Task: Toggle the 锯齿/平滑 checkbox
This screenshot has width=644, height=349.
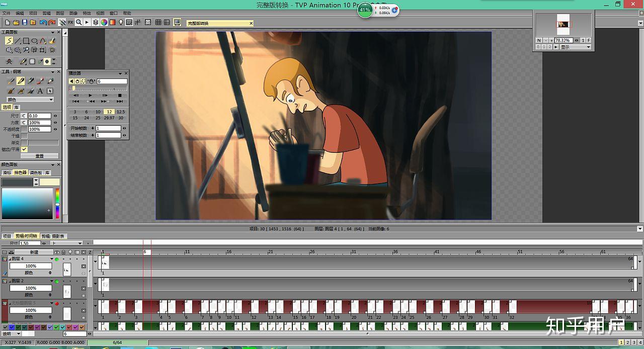Action: coord(24,149)
